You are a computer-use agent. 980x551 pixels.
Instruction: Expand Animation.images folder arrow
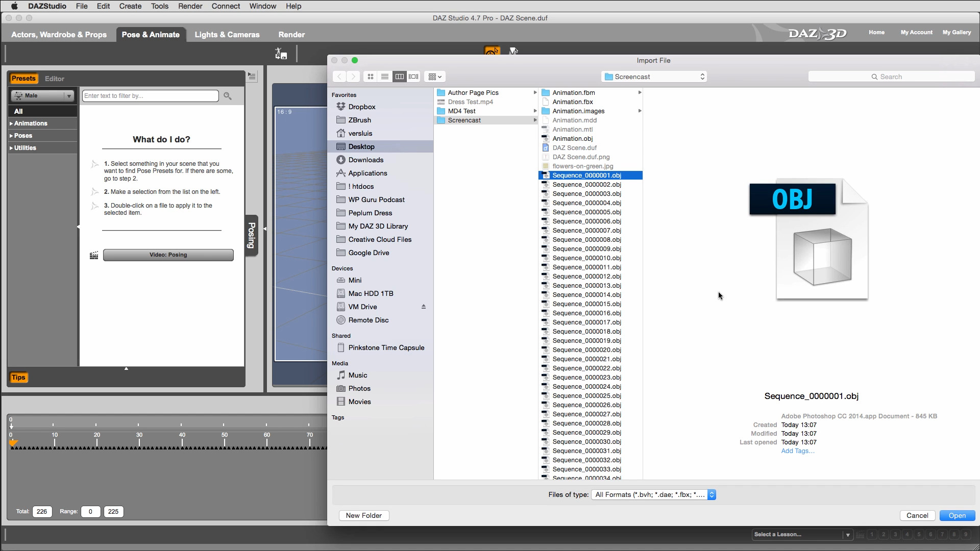(x=640, y=111)
